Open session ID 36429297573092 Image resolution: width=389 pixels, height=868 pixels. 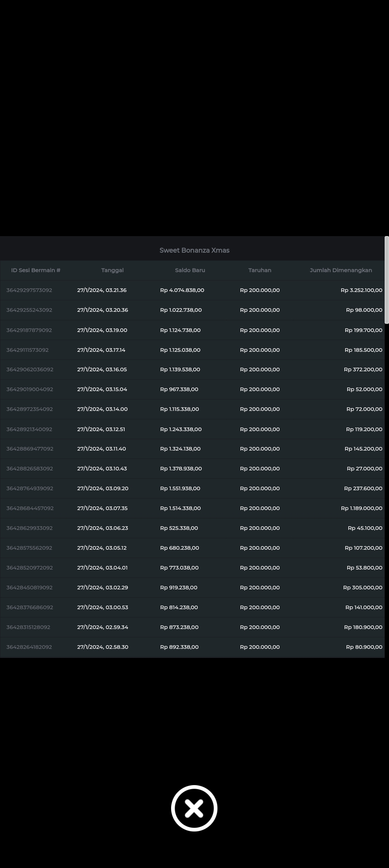(29, 290)
